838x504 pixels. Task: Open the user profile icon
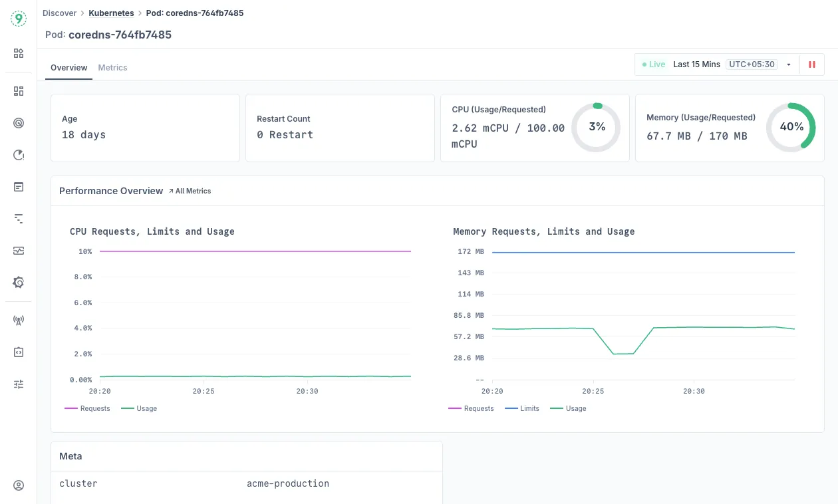(19, 485)
